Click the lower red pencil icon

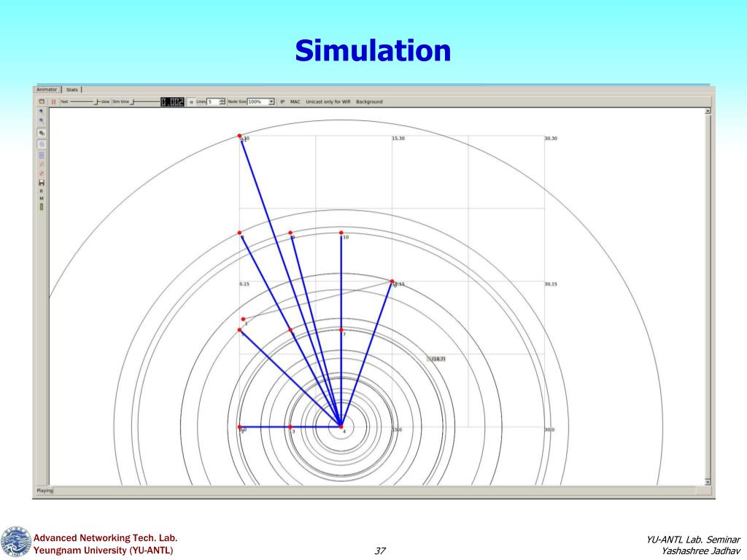click(x=42, y=174)
